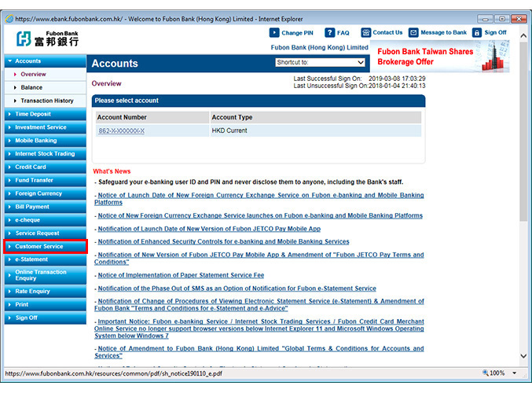This screenshot has height=393, width=532.
Task: Open notice of New Foreign Currency Exchange Service launches
Action: (260, 215)
